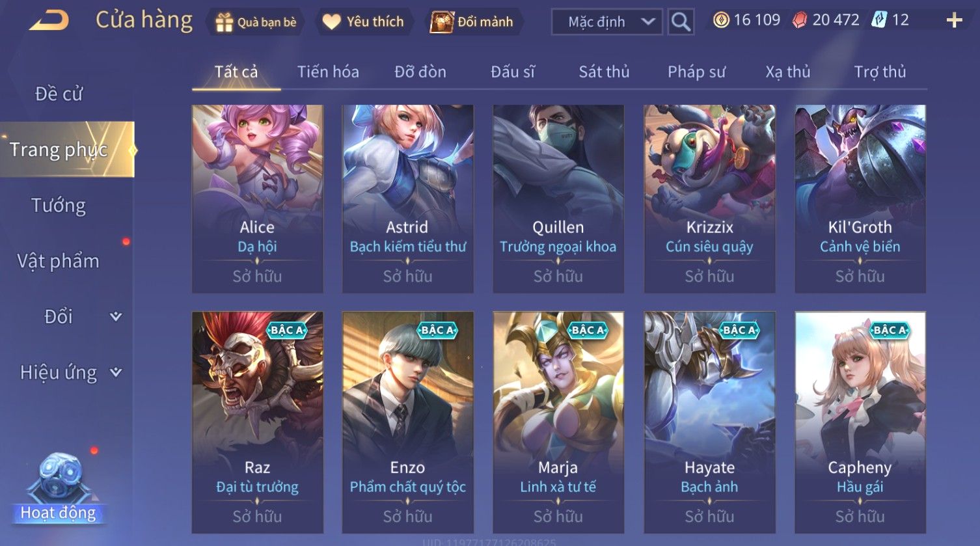Switch to the Pháp sư tab
The height and width of the screenshot is (546, 980).
click(x=696, y=72)
